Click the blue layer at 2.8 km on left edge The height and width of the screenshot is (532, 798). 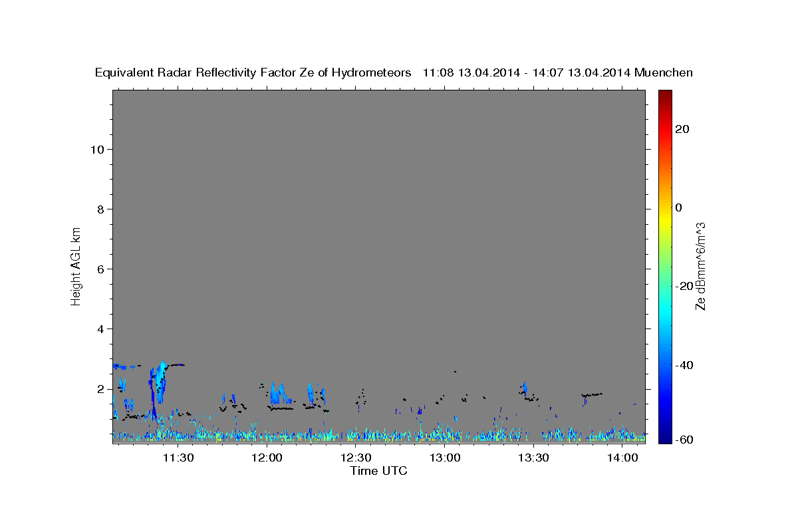(x=120, y=366)
